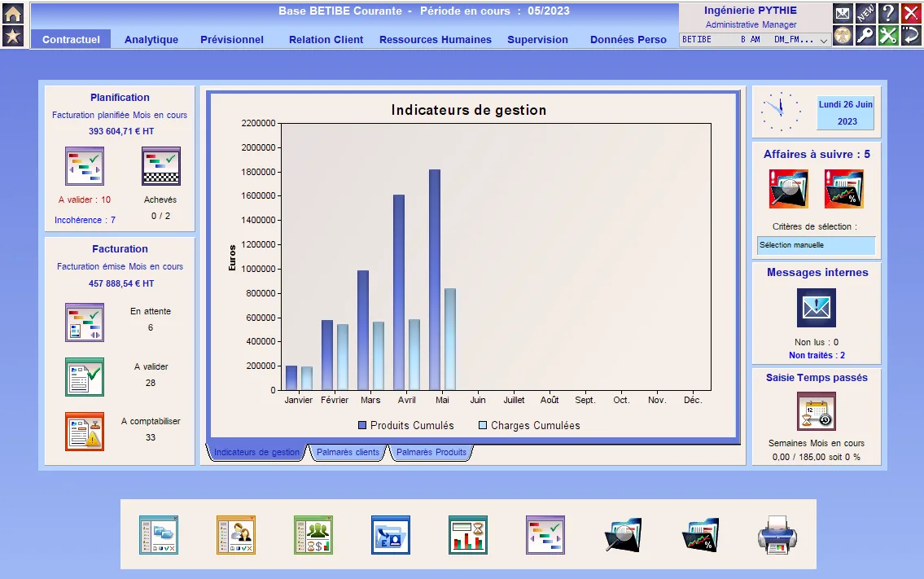This screenshot has width=924, height=579.
Task: Open the Supervision menu
Action: (537, 40)
